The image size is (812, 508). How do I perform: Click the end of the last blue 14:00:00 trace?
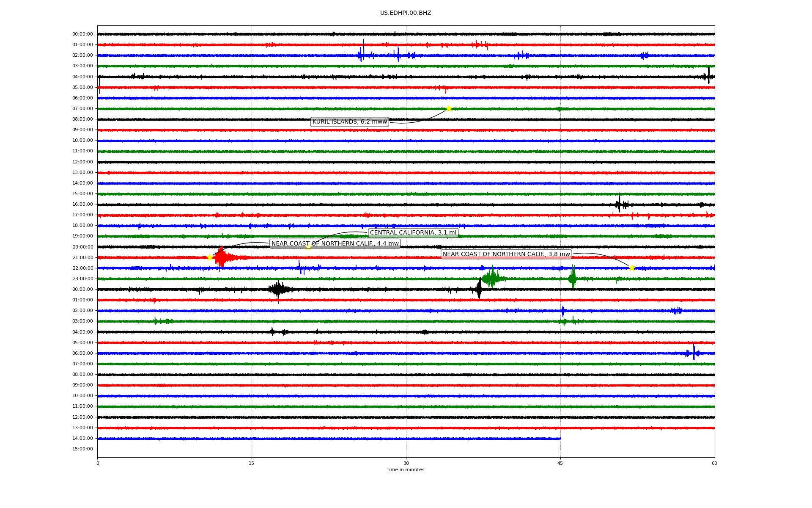click(x=559, y=439)
